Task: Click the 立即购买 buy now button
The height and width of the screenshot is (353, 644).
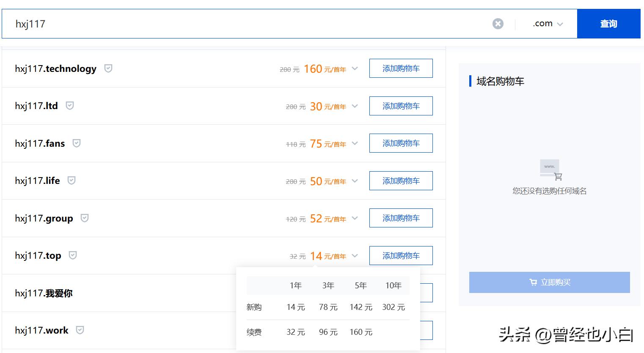Action: pyautogui.click(x=549, y=282)
